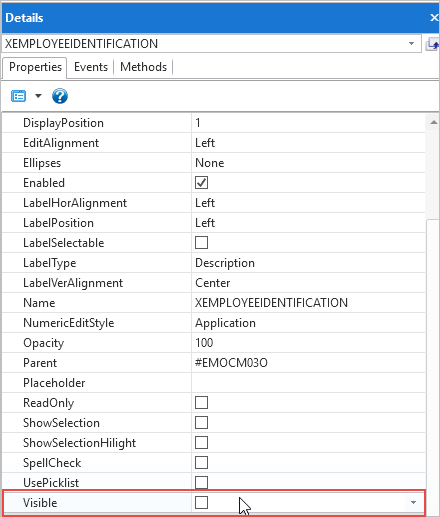The image size is (440, 517).
Task: Open the blue Help question mark icon
Action: pyautogui.click(x=60, y=96)
